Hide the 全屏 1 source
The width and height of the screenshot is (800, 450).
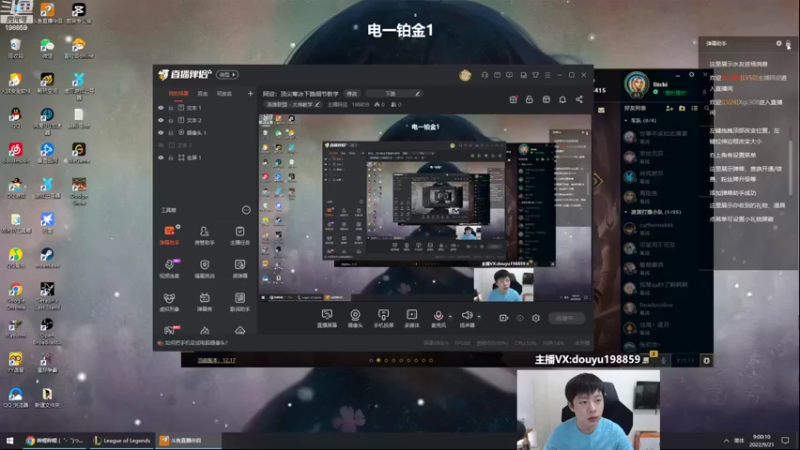point(161,158)
